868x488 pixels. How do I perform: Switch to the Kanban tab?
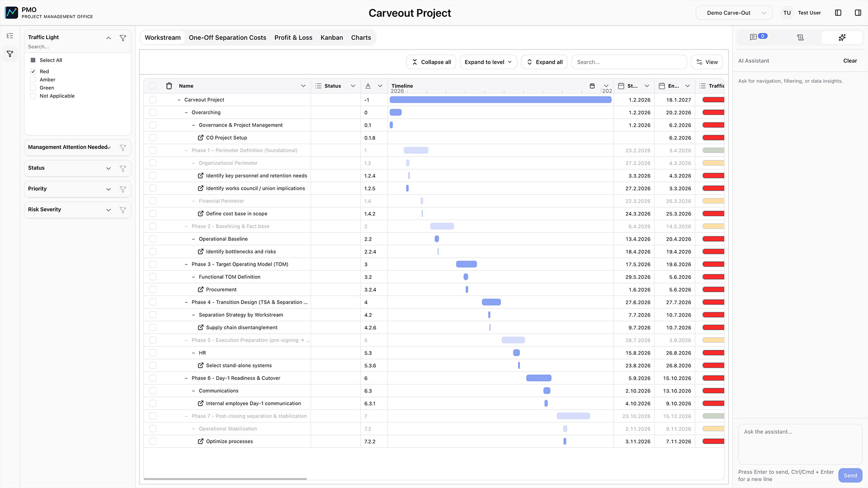pyautogui.click(x=331, y=38)
